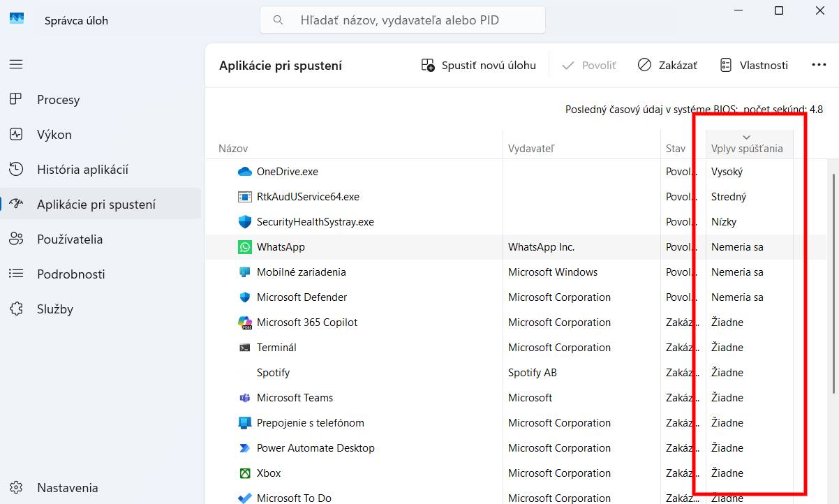Select the Terminál row name
The image size is (839, 504).
click(276, 347)
